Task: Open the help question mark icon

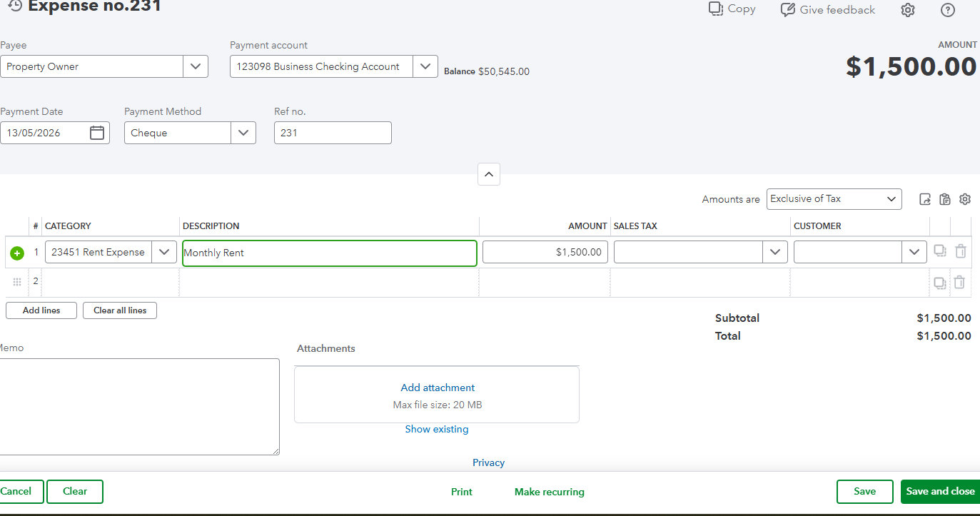Action: coord(947,10)
